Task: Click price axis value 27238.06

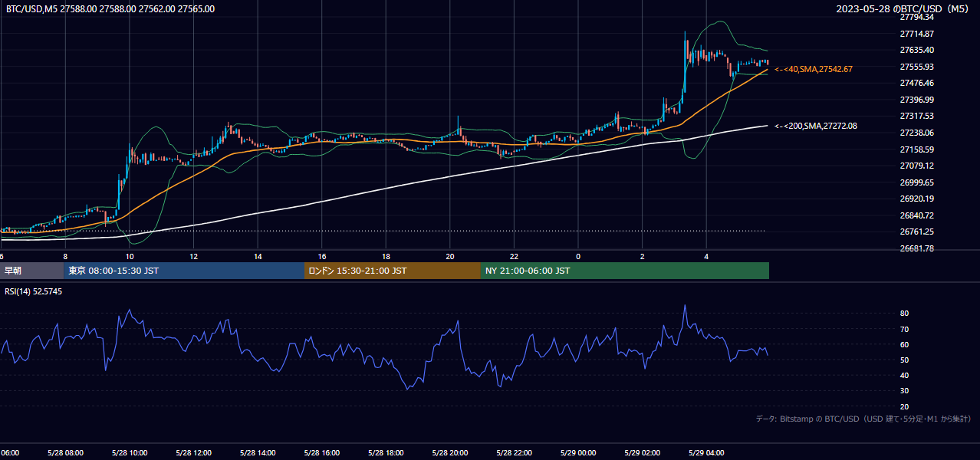Action: pos(916,133)
